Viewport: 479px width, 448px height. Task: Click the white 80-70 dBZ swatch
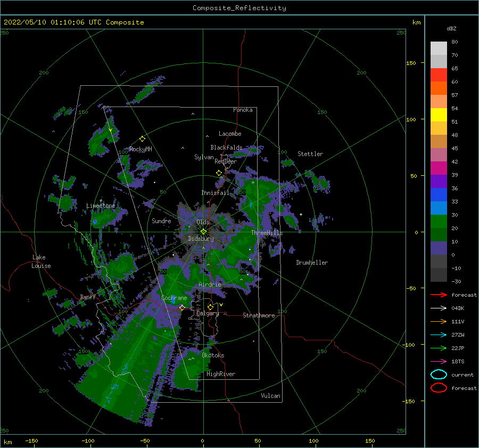pyautogui.click(x=439, y=48)
